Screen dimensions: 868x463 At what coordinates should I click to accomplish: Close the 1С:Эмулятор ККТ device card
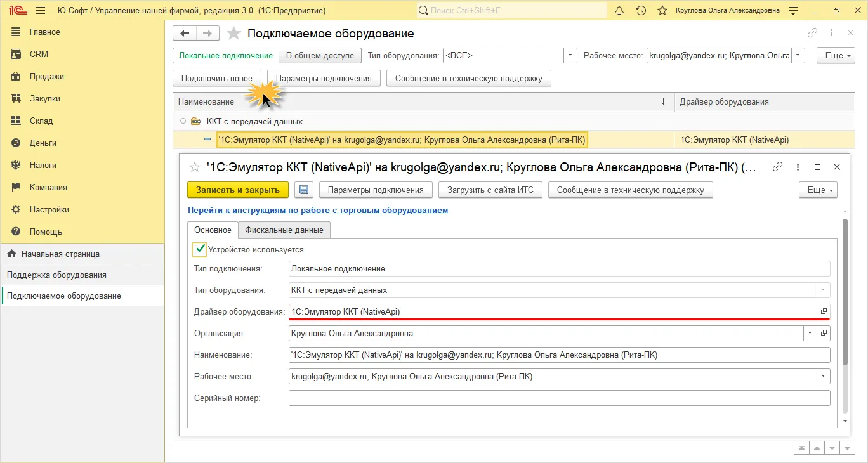(837, 167)
